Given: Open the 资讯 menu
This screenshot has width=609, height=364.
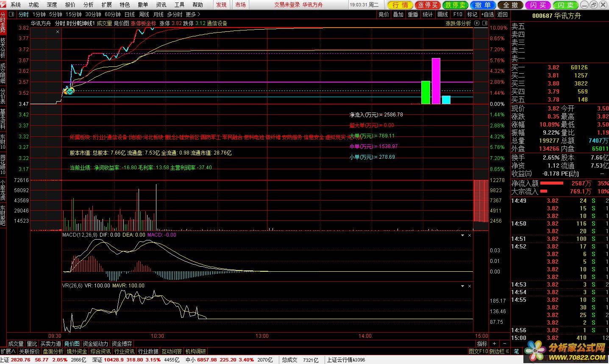Looking at the screenshot, I should tap(161, 5).
